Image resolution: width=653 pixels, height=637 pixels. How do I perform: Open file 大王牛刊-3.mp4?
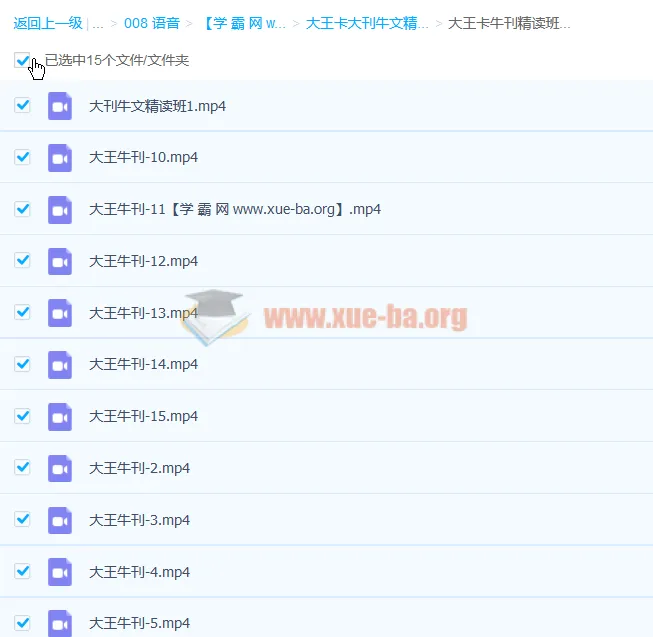pyautogui.click(x=140, y=520)
